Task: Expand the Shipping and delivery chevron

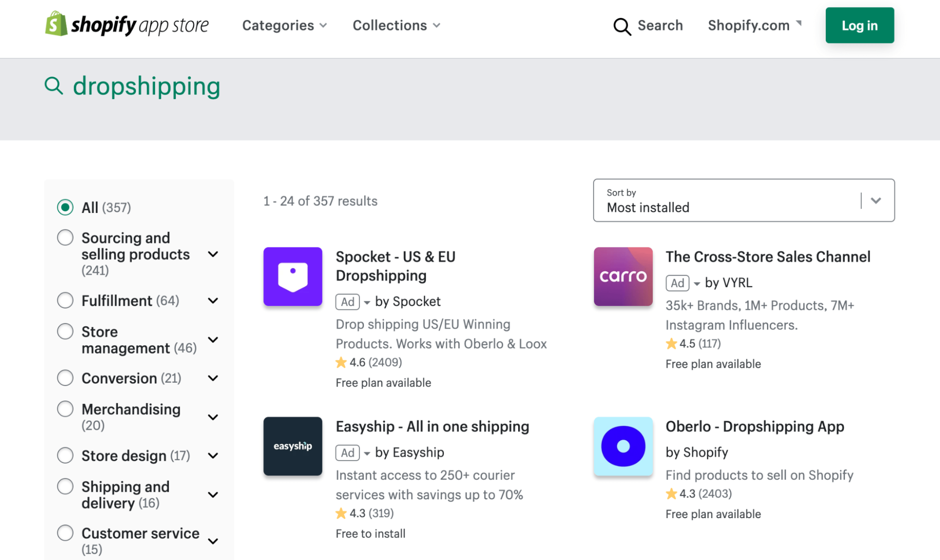Action: [x=213, y=495]
